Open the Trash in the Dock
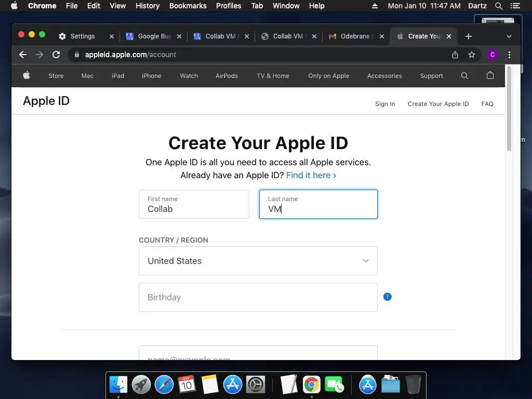 [413, 385]
